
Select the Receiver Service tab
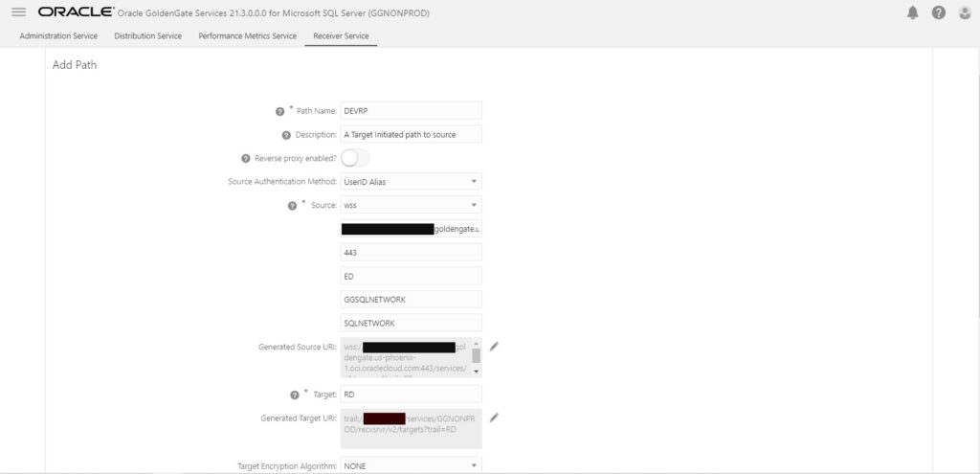click(x=341, y=36)
